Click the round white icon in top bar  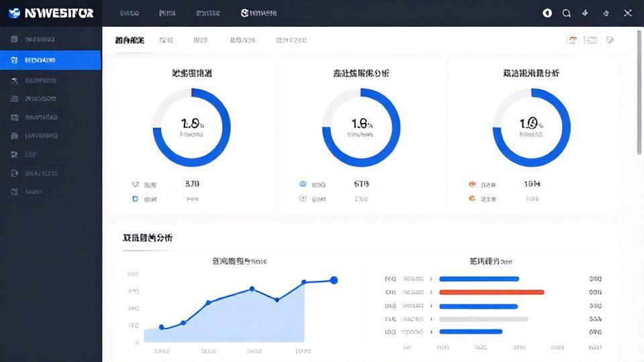point(547,13)
